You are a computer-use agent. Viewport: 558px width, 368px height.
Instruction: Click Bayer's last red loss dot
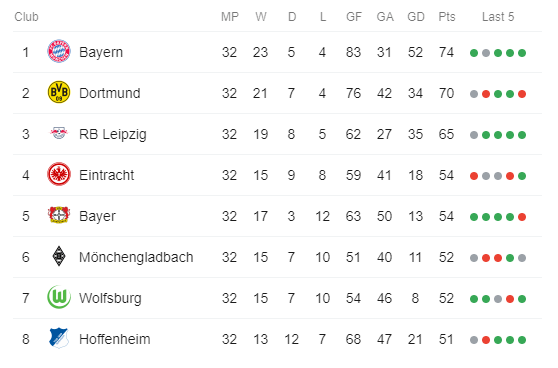click(522, 217)
